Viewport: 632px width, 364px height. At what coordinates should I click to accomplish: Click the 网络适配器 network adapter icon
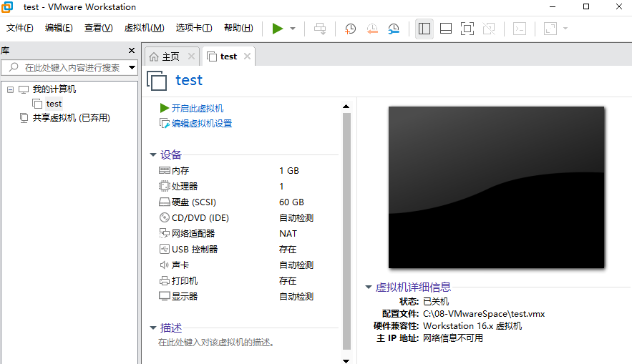pos(164,233)
